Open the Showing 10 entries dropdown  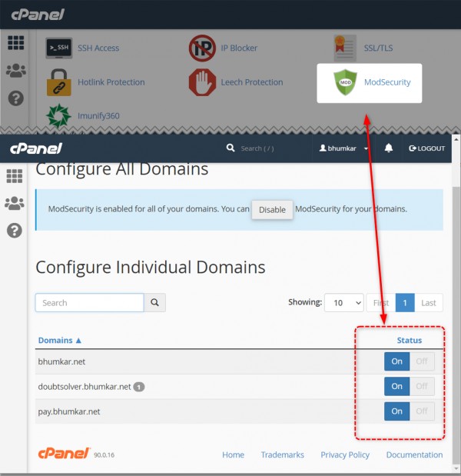click(343, 303)
